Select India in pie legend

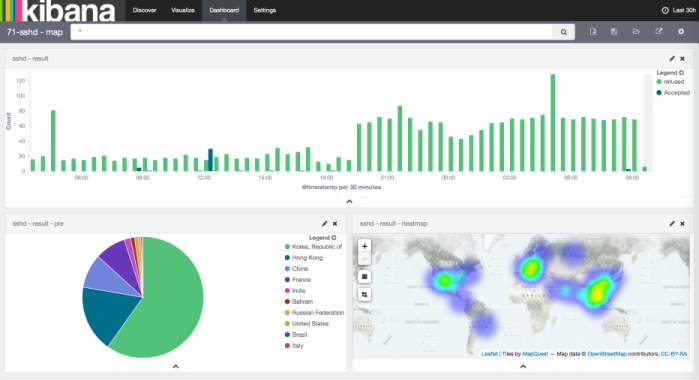click(x=295, y=291)
